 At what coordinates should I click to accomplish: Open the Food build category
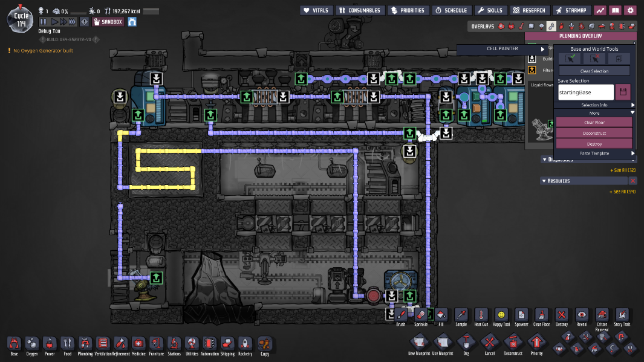click(x=67, y=344)
